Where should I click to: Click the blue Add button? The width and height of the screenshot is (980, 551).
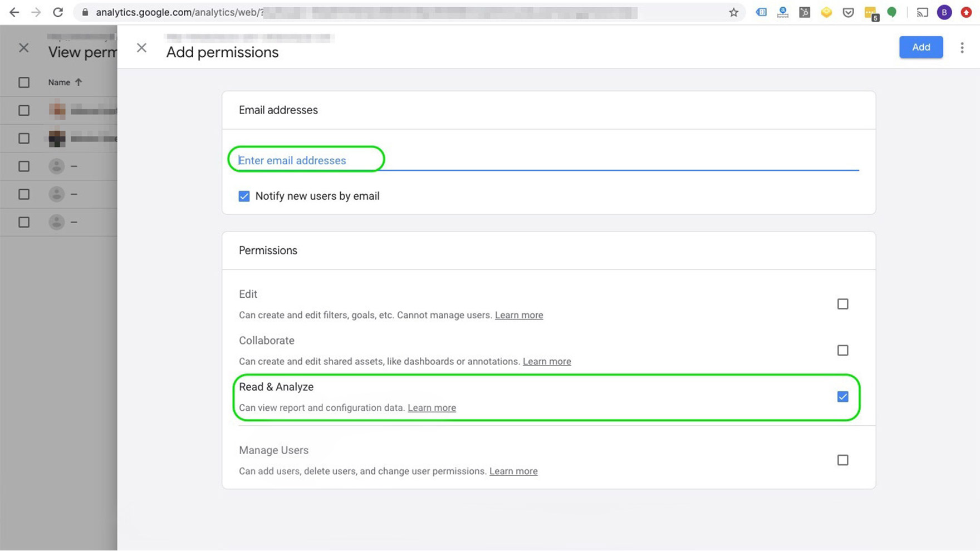(920, 47)
